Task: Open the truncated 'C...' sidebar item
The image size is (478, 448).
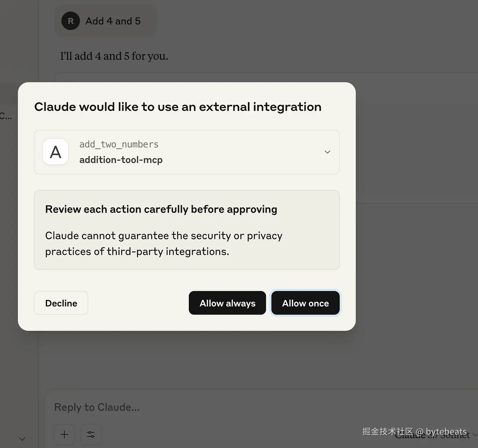Action: [6, 116]
